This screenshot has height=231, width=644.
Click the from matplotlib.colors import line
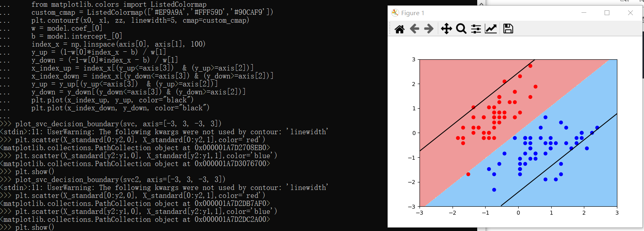(x=119, y=4)
